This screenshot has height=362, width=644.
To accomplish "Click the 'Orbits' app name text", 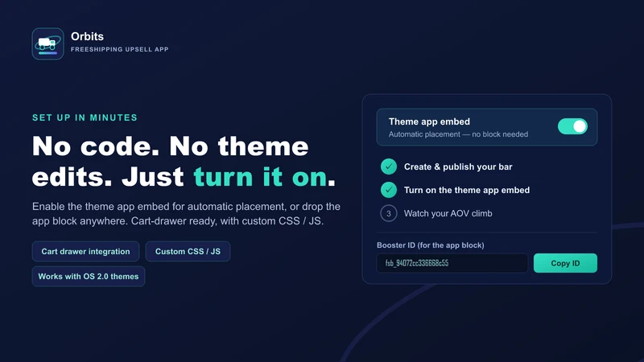I will click(x=87, y=36).
